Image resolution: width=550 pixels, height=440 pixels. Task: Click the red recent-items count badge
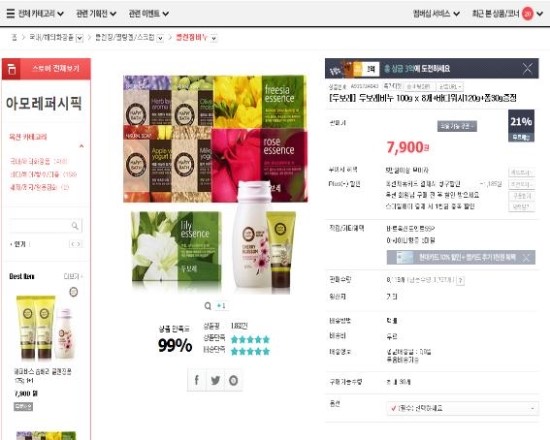tap(527, 14)
